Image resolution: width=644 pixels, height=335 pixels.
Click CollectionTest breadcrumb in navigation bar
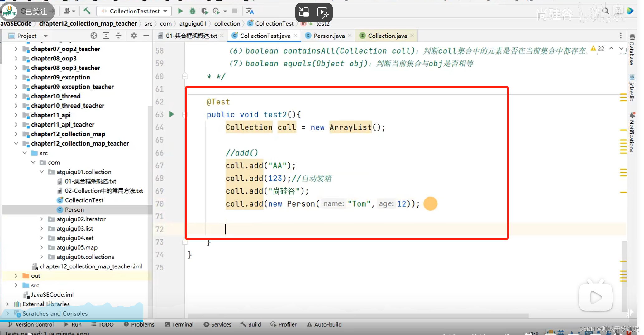(x=270, y=23)
